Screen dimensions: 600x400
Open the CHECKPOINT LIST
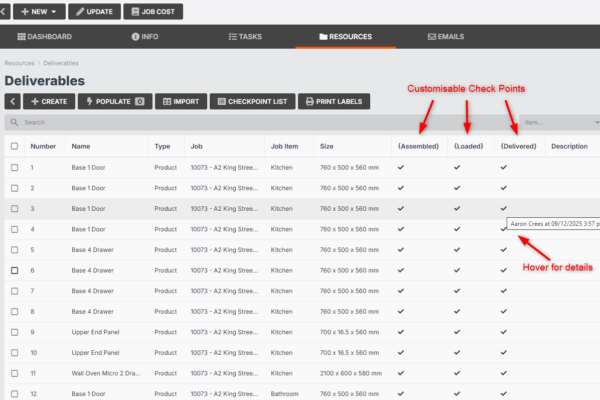[253, 101]
